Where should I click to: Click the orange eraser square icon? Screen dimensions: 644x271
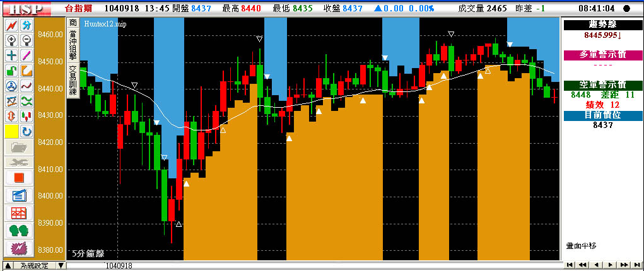click(26, 70)
